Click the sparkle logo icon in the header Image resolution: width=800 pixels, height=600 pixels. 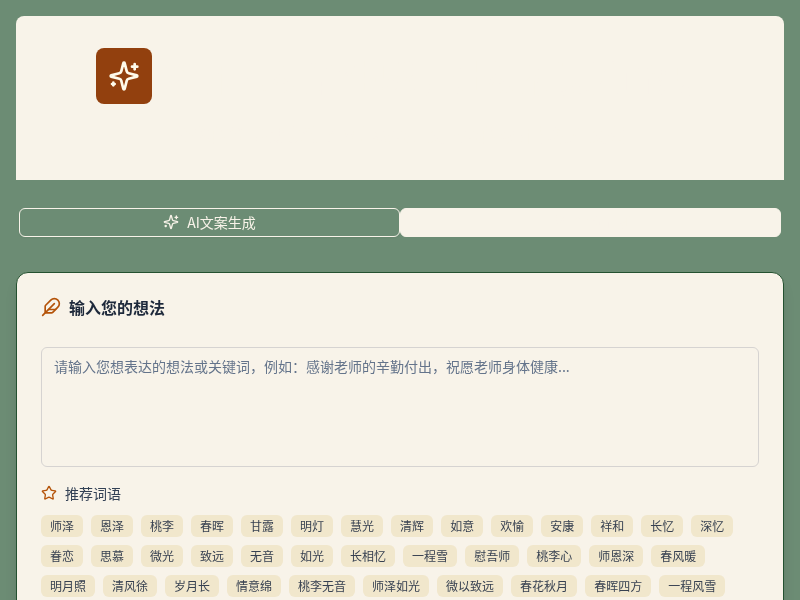tap(124, 76)
